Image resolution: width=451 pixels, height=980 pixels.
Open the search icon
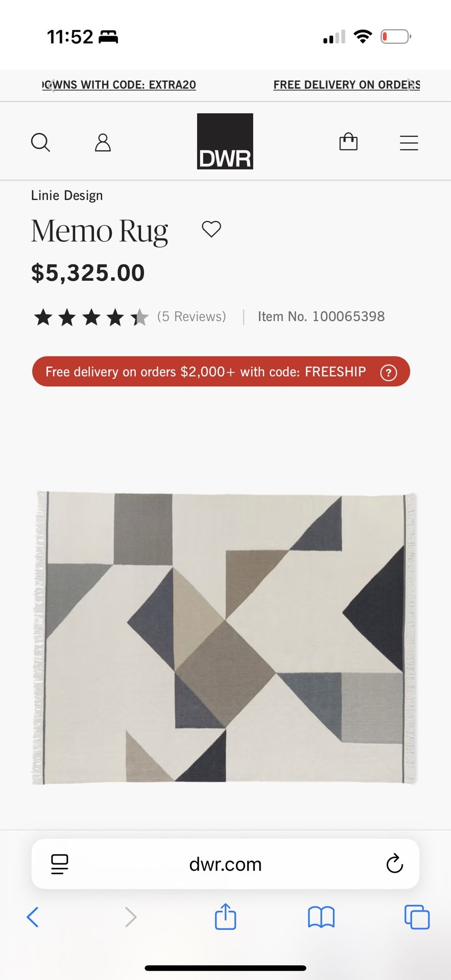click(41, 142)
